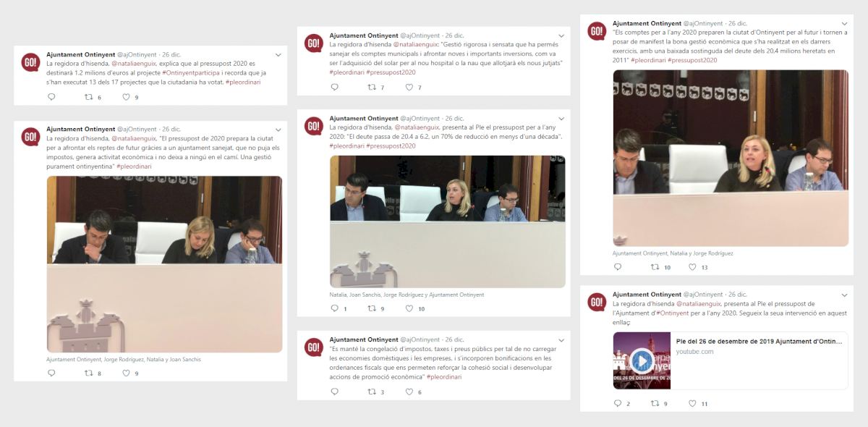868x427 pixels.
Task: Play the Ple del 26 de desembre video
Action: (642, 360)
